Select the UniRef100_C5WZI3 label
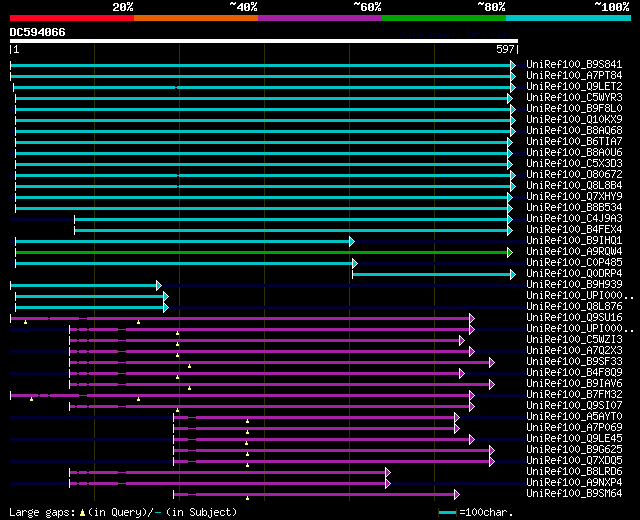The width and height of the screenshot is (640, 520). [x=574, y=340]
